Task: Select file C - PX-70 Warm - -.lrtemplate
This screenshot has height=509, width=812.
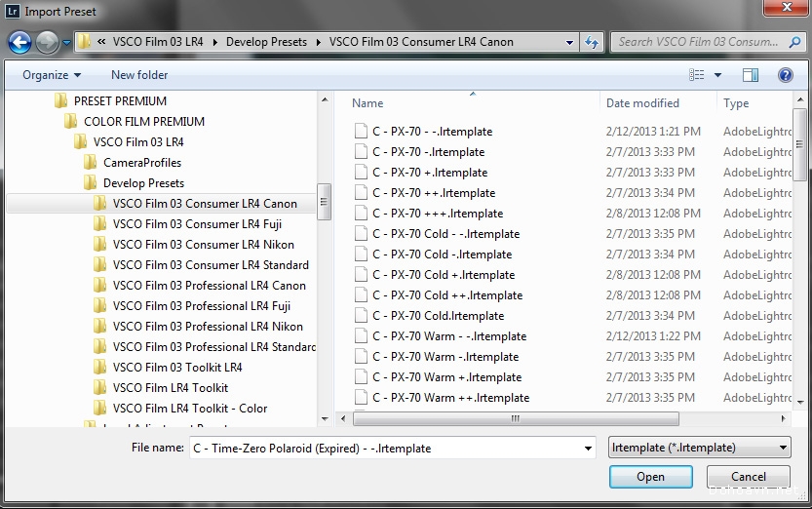Action: (449, 336)
